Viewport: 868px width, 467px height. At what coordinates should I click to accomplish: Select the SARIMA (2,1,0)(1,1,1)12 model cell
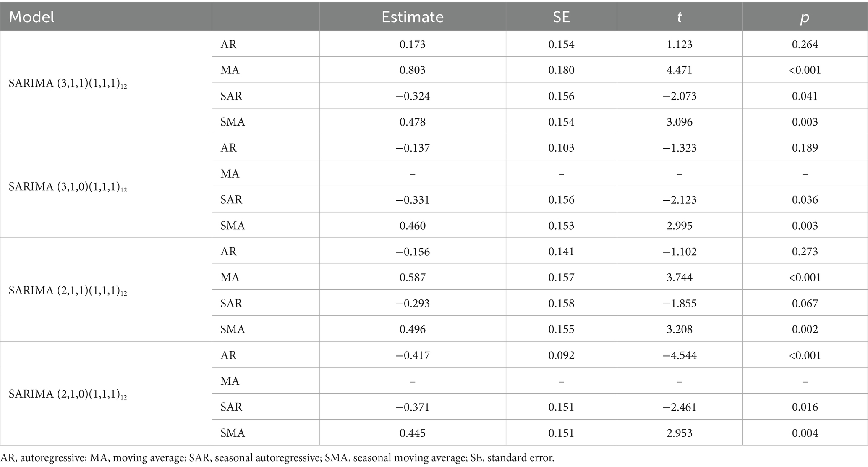click(x=68, y=394)
